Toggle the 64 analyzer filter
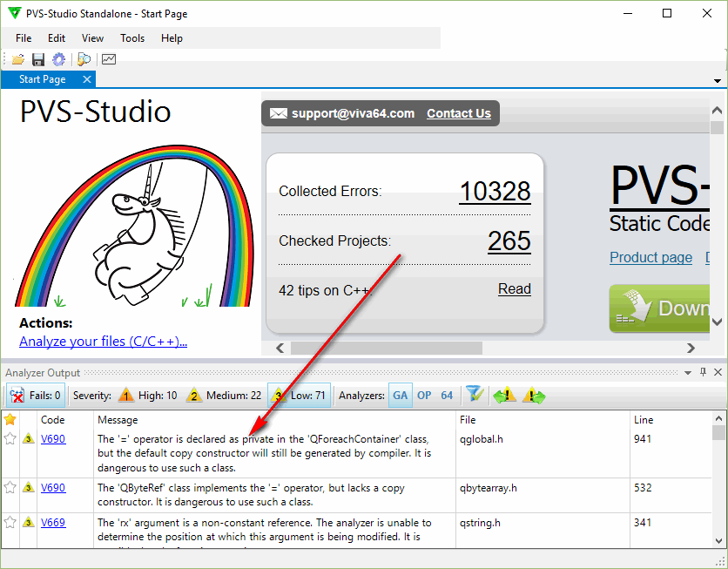728x569 pixels. tap(447, 396)
